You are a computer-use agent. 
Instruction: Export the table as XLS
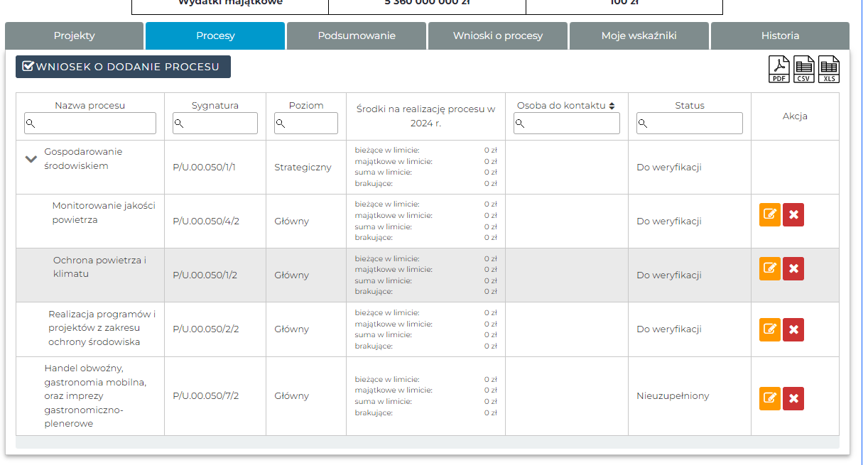pos(829,70)
